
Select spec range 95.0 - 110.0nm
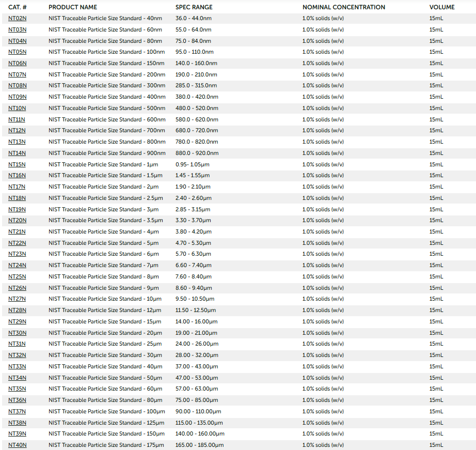click(194, 52)
